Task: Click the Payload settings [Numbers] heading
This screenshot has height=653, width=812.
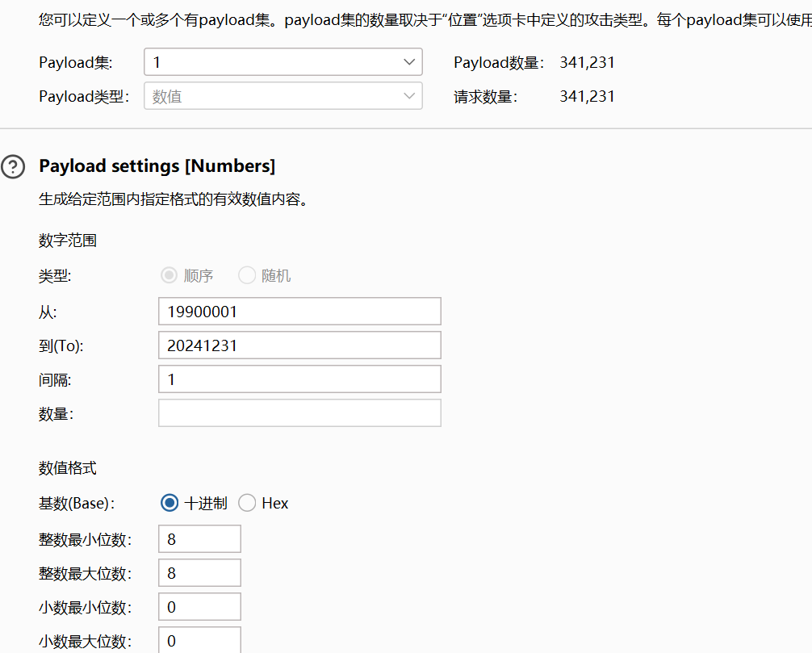Action: coord(157,165)
